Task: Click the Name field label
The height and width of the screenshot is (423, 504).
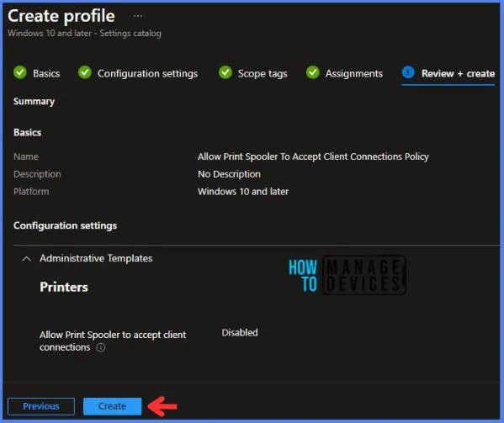Action: pos(26,156)
